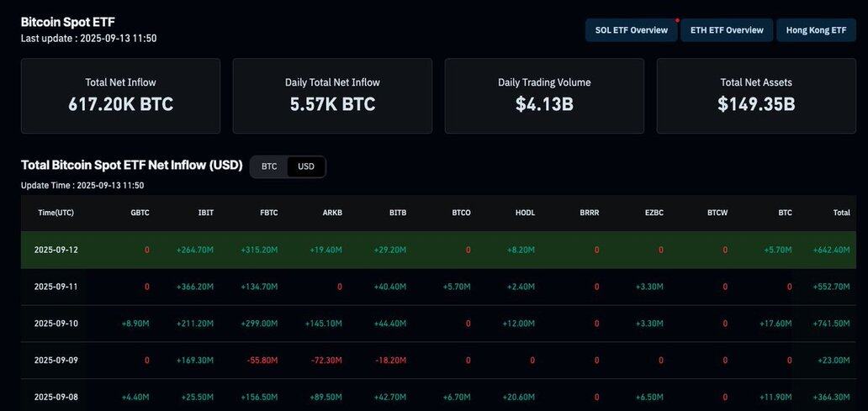Screen dimensions: 868x411
Task: Switch net inflow units to BTC
Action: click(269, 166)
